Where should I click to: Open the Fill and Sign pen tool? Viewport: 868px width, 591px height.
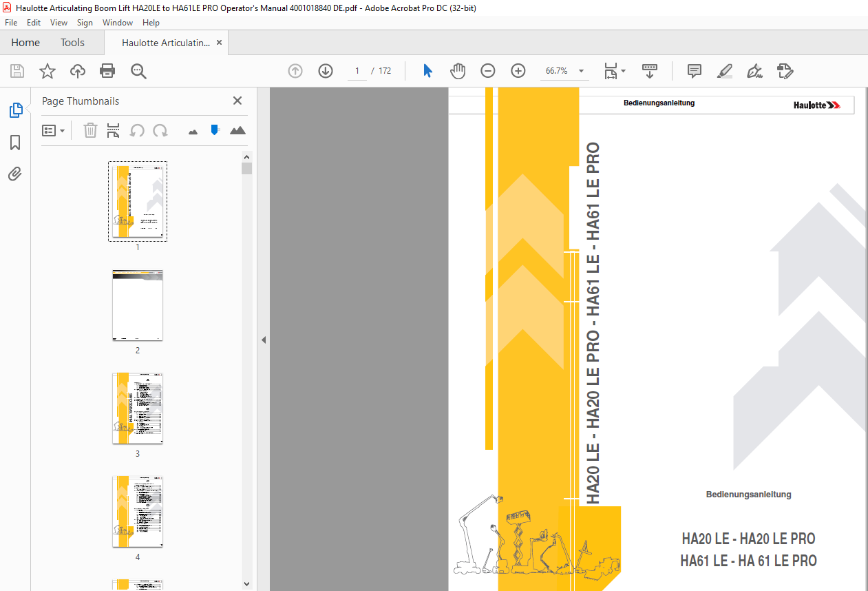click(x=754, y=71)
